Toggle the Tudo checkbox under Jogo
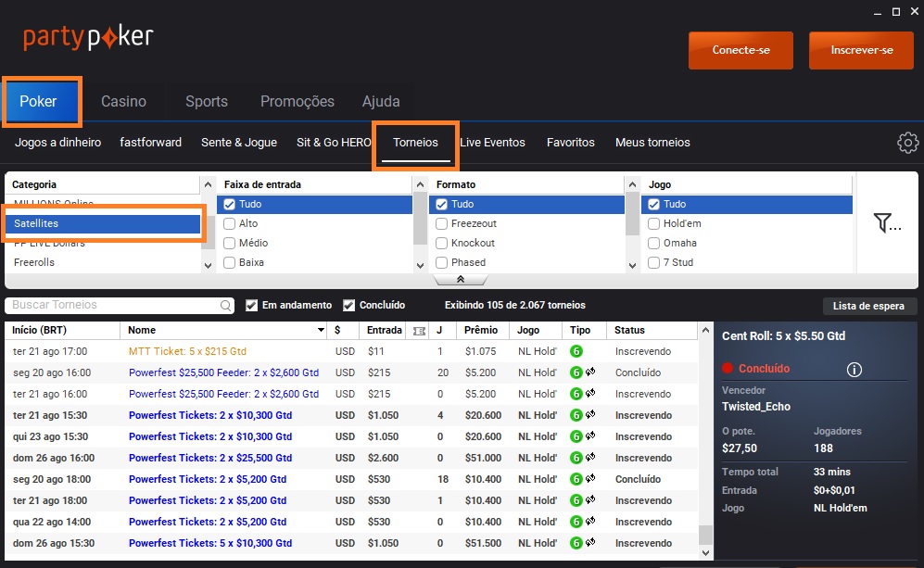Image resolution: width=924 pixels, height=568 pixels. click(653, 205)
